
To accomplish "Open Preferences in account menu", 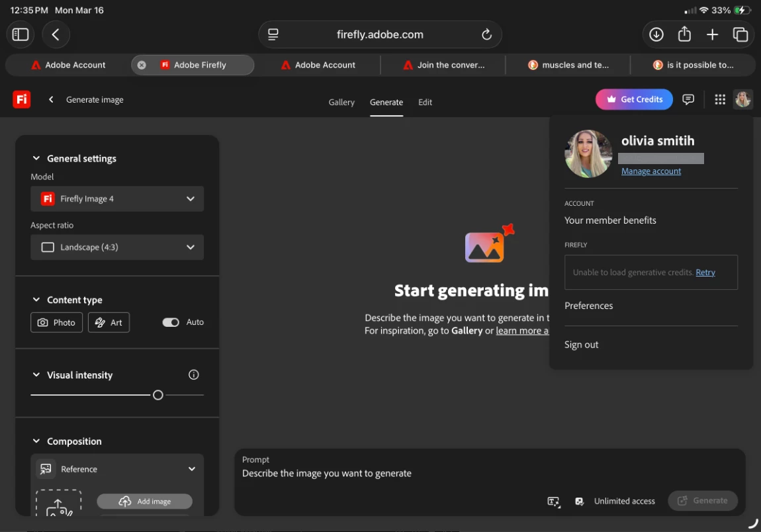I will click(588, 306).
